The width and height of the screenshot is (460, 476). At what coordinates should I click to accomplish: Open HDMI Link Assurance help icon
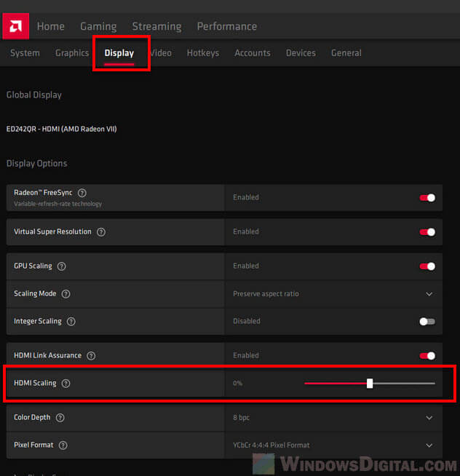pyautogui.click(x=91, y=356)
